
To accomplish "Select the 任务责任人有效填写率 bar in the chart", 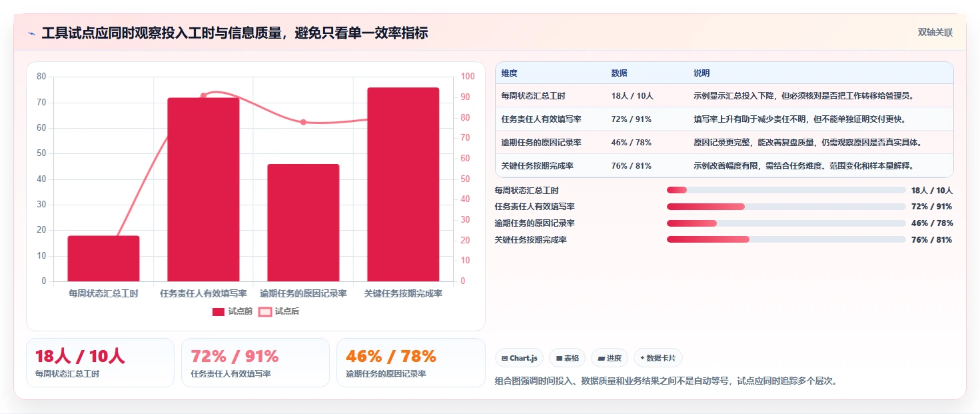I will click(203, 189).
